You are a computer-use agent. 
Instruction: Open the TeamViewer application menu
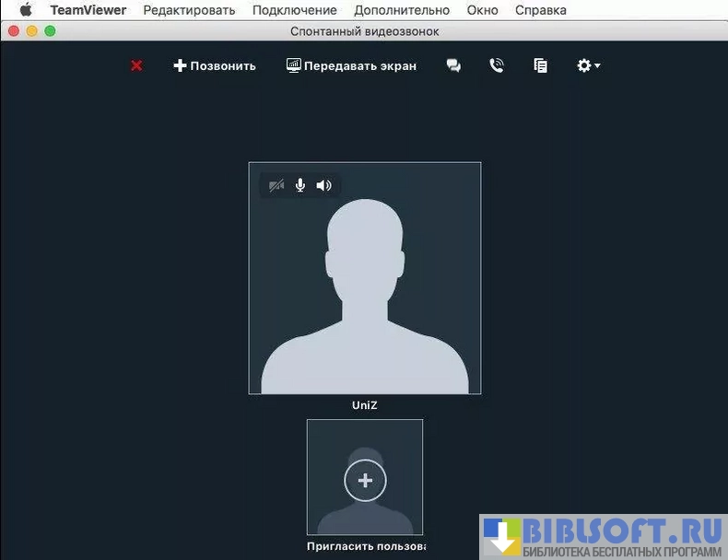tap(88, 10)
